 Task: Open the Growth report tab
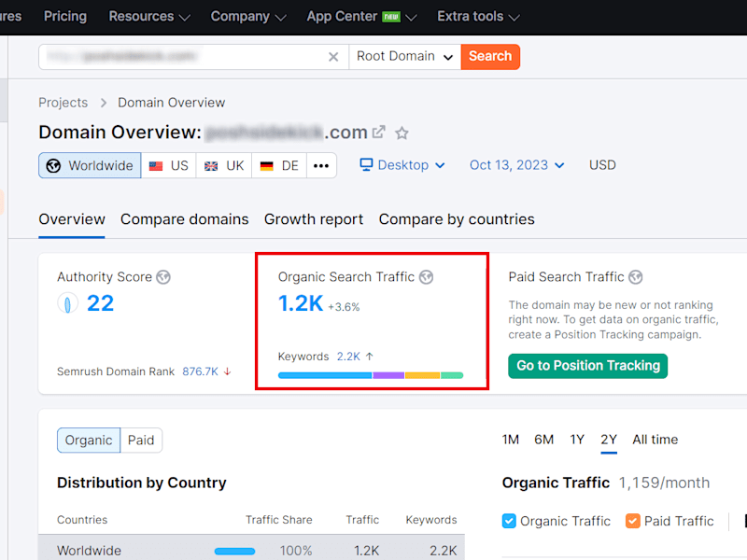[314, 219]
